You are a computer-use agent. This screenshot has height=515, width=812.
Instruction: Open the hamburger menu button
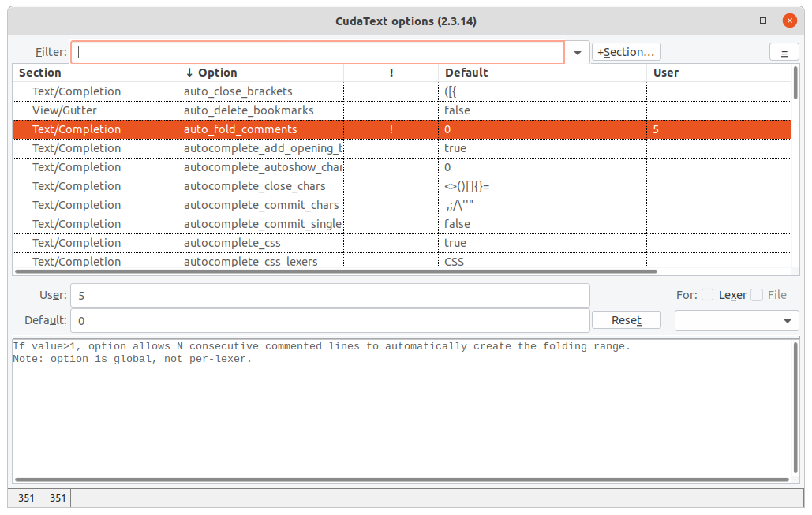[784, 53]
